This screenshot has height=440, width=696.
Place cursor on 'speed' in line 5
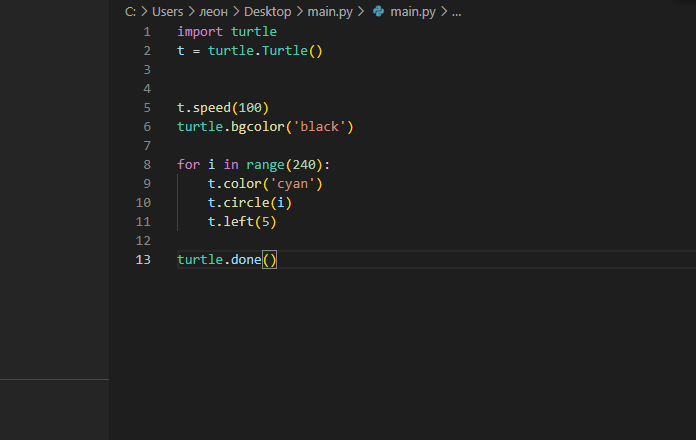pos(212,108)
